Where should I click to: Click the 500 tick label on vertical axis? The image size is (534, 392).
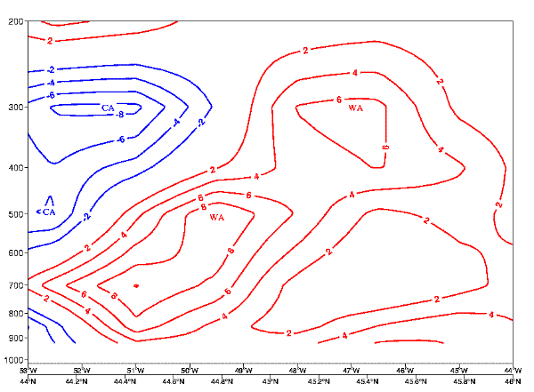pyautogui.click(x=15, y=215)
